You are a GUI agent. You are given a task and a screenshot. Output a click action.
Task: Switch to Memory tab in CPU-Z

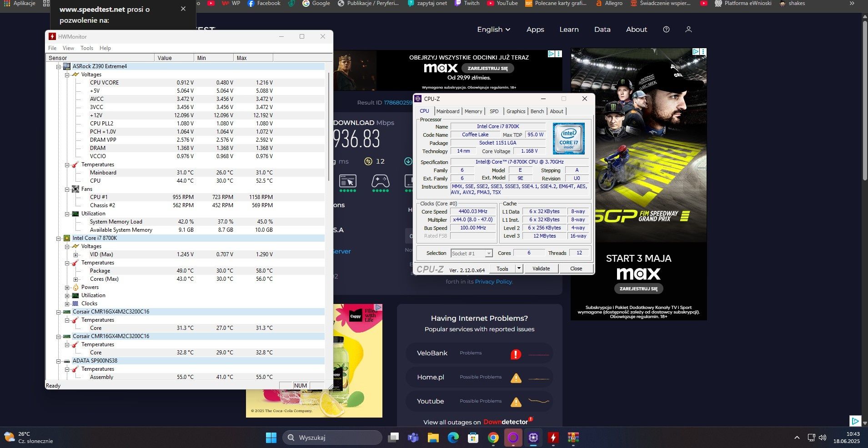click(473, 111)
